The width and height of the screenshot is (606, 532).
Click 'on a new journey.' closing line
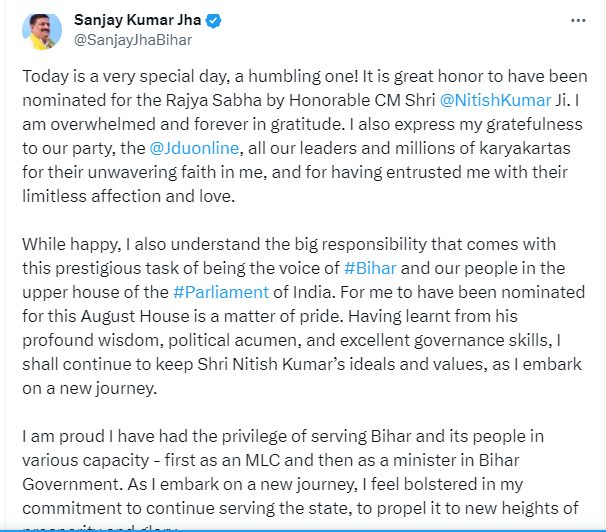click(90, 388)
